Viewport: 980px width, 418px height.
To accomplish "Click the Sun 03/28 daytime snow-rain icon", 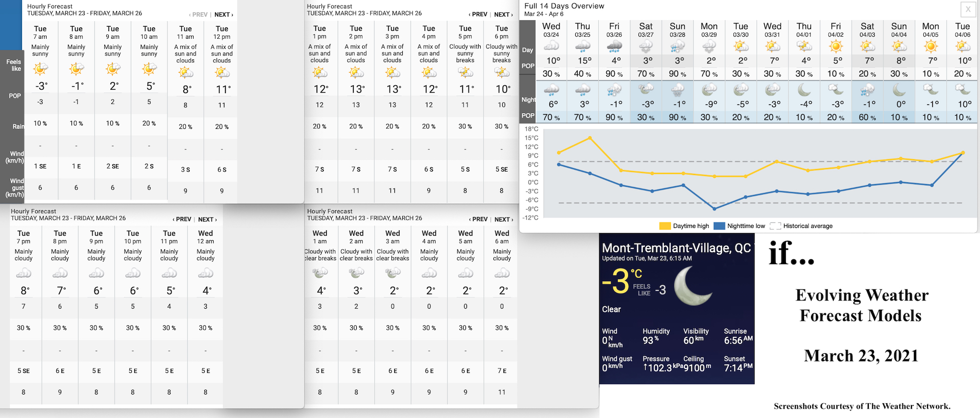I will (678, 47).
